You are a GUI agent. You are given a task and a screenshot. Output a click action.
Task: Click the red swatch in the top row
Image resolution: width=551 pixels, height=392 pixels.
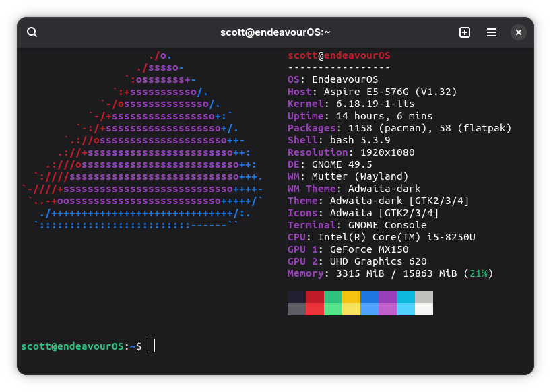coord(315,297)
